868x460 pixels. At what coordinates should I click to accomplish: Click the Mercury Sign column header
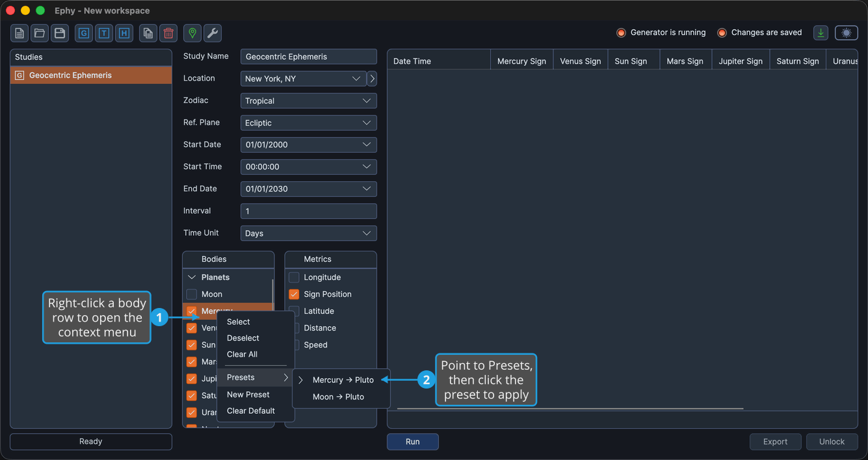[521, 61]
